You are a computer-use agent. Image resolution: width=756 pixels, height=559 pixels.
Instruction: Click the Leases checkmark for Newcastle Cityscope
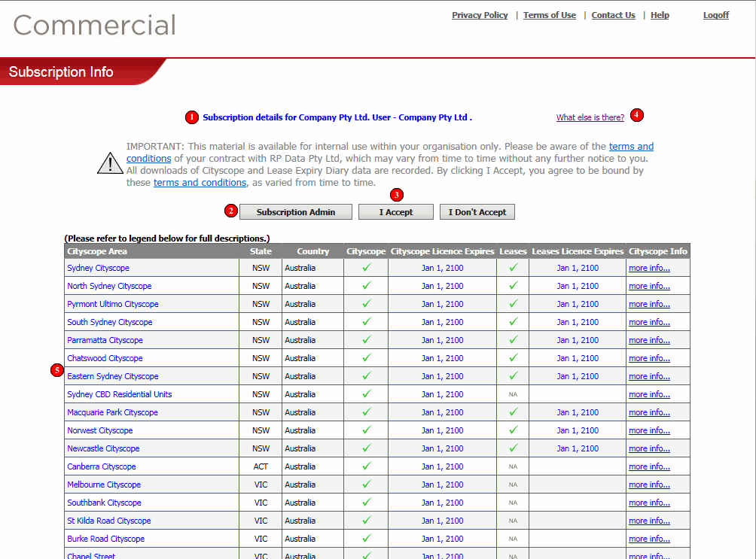point(514,448)
